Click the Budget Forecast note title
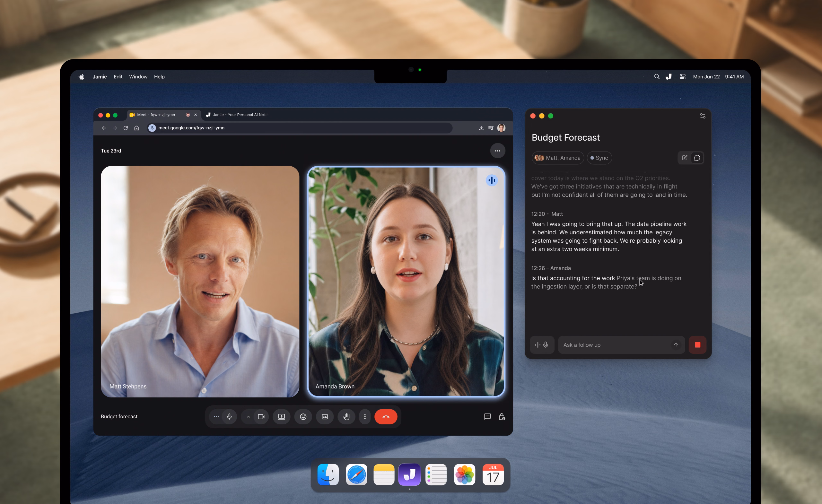Screen dimensions: 822x504 coord(566,137)
